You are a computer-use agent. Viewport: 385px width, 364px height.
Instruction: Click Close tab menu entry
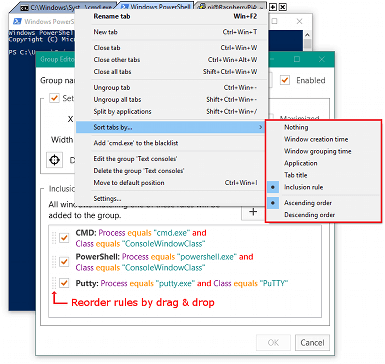[171, 48]
